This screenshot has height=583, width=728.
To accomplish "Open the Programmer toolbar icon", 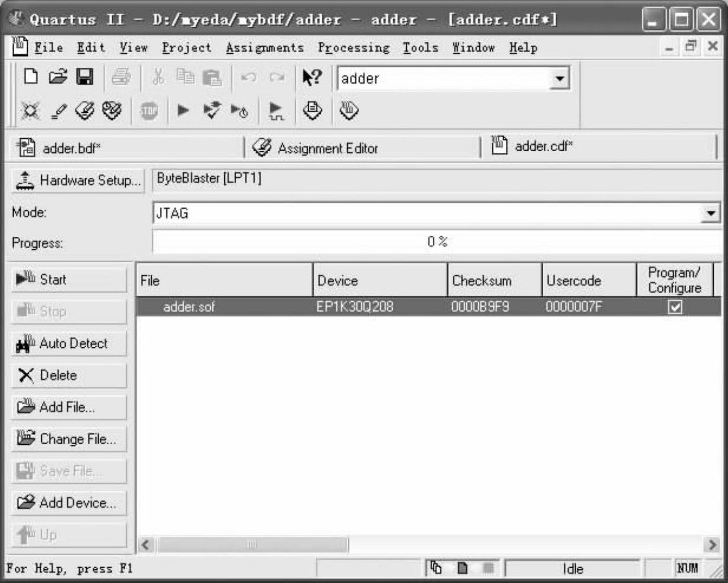I will click(x=348, y=110).
